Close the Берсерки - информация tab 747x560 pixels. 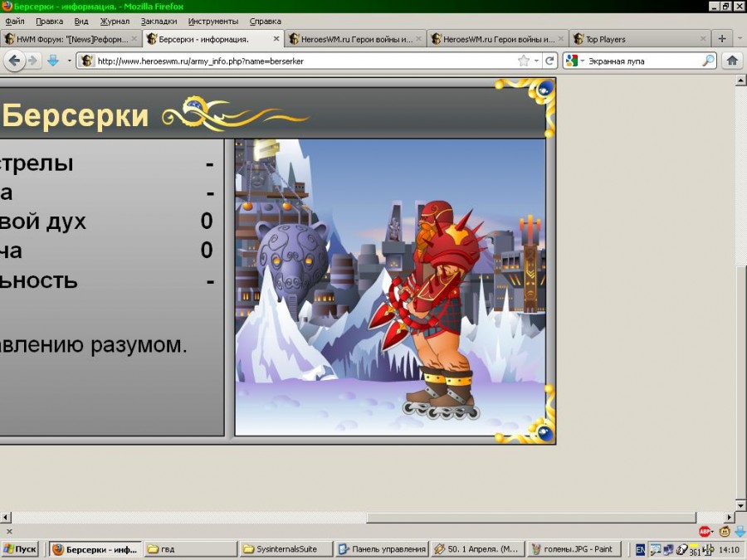pyautogui.click(x=276, y=39)
